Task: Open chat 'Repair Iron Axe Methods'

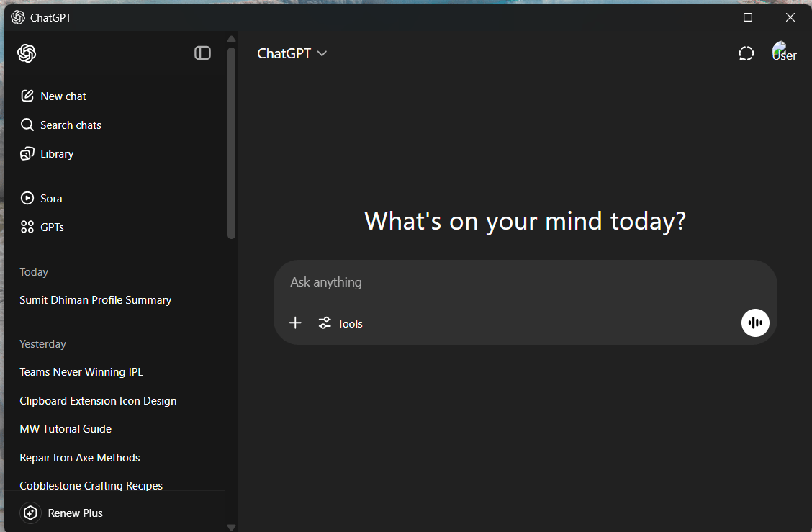Action: (80, 457)
